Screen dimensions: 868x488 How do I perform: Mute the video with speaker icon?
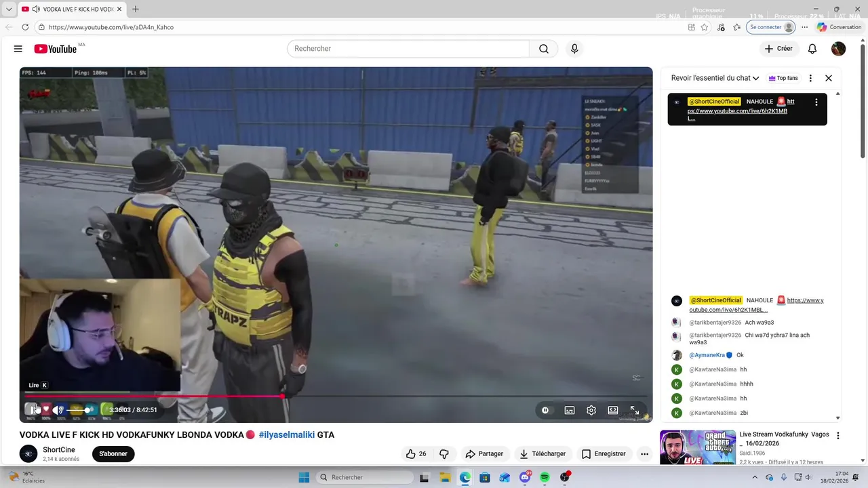pyautogui.click(x=59, y=410)
